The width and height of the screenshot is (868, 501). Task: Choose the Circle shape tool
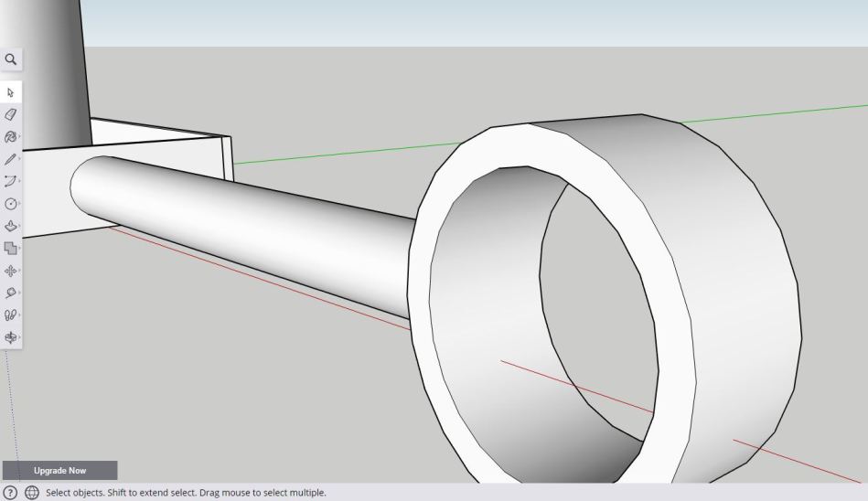click(11, 204)
